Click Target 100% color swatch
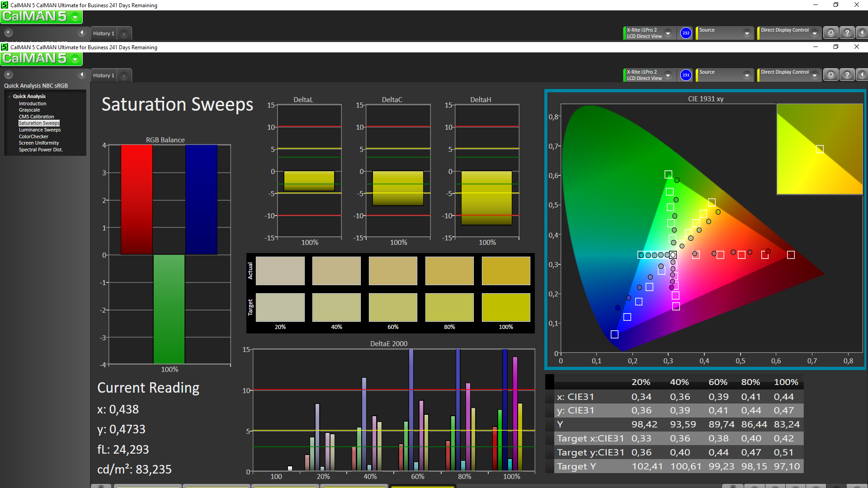The height and width of the screenshot is (488, 868). [x=506, y=307]
